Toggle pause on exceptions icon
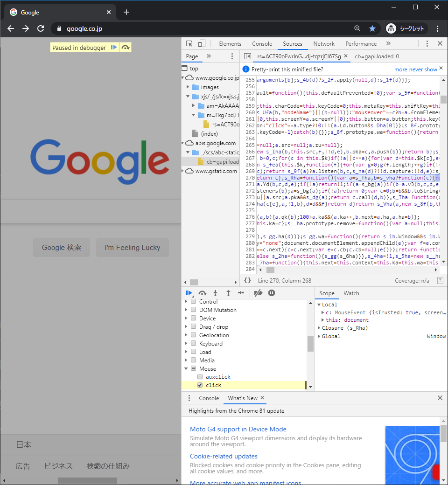 272,293
